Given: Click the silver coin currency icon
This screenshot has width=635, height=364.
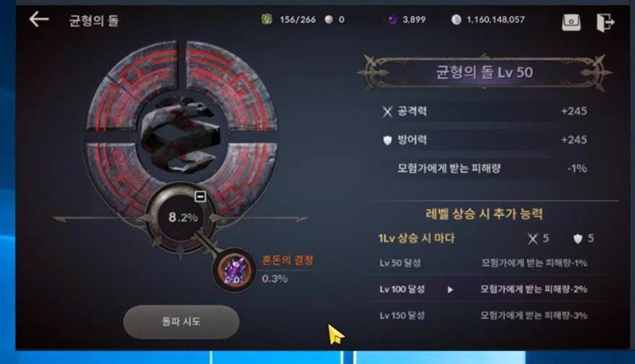Looking at the screenshot, I should 456,19.
